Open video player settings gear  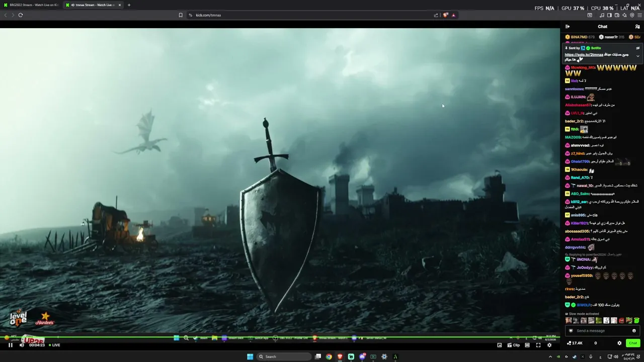[549, 345]
